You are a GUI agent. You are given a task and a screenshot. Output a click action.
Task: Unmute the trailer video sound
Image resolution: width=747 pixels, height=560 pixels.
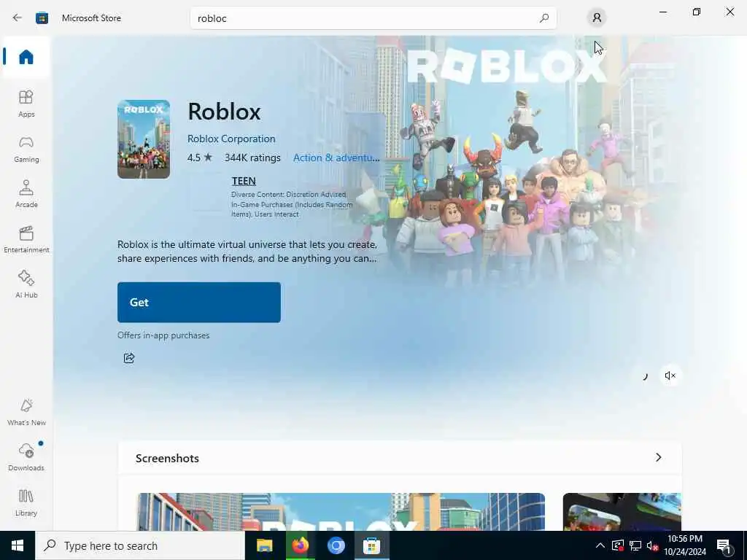pyautogui.click(x=670, y=376)
